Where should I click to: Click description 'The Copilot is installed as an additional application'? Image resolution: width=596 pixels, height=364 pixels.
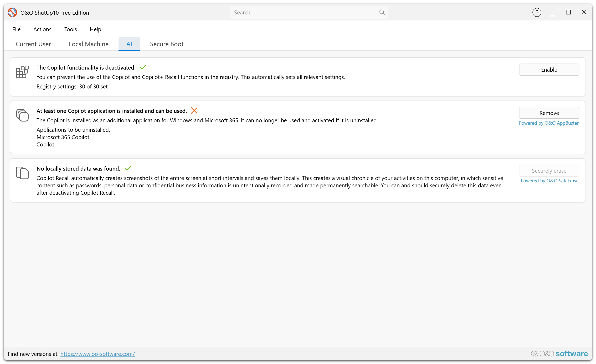pyautogui.click(x=207, y=120)
